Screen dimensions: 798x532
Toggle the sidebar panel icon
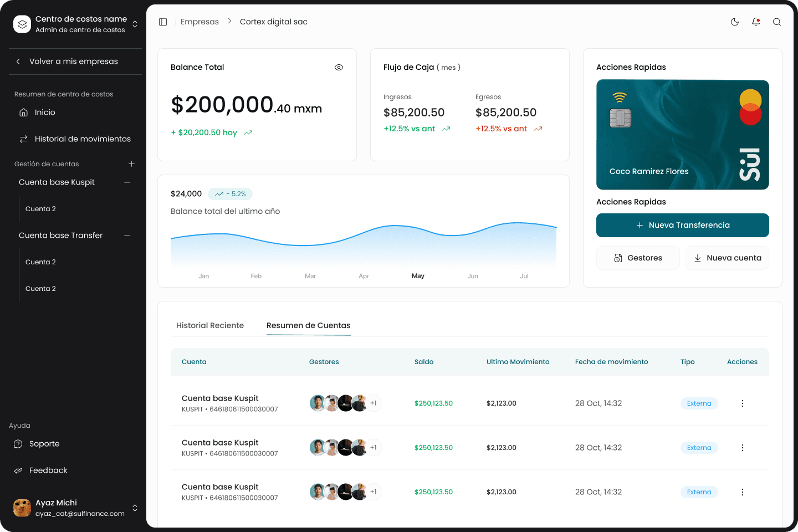point(163,22)
